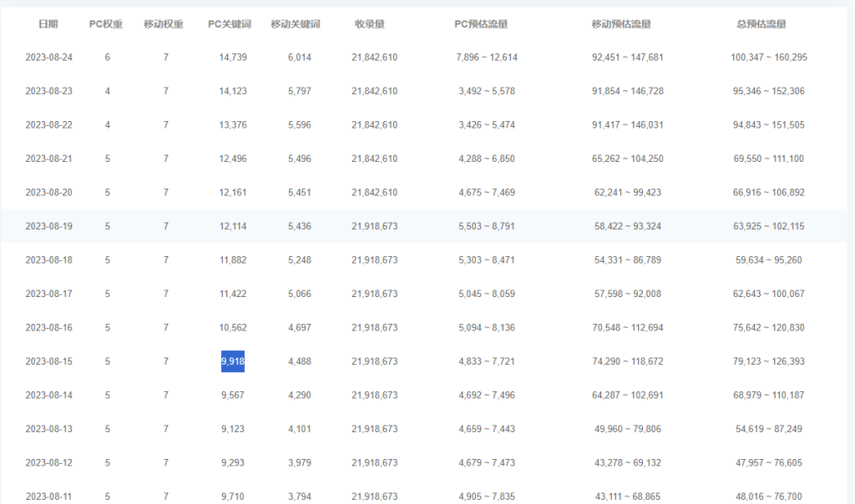Click the 收录量 column header
Image resolution: width=855 pixels, height=504 pixels.
(x=370, y=24)
